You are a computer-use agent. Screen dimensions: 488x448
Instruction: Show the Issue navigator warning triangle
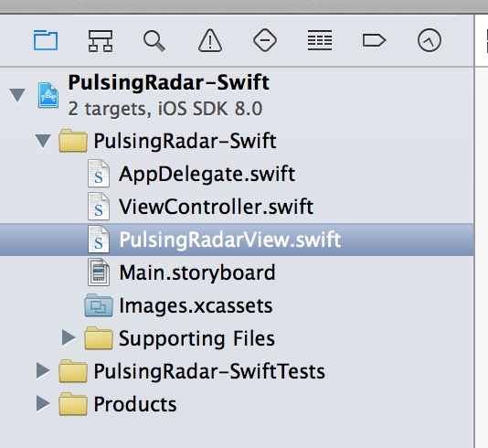point(210,40)
